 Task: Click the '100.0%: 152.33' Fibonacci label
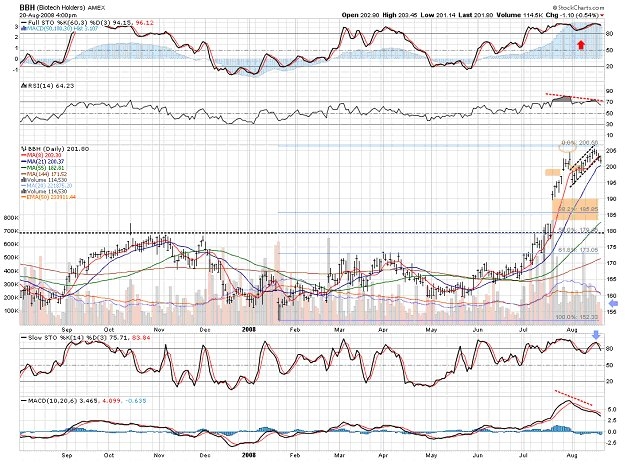577,317
